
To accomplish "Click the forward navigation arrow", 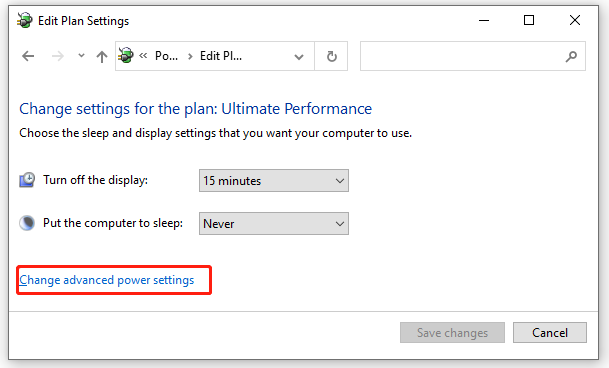I will (57, 56).
